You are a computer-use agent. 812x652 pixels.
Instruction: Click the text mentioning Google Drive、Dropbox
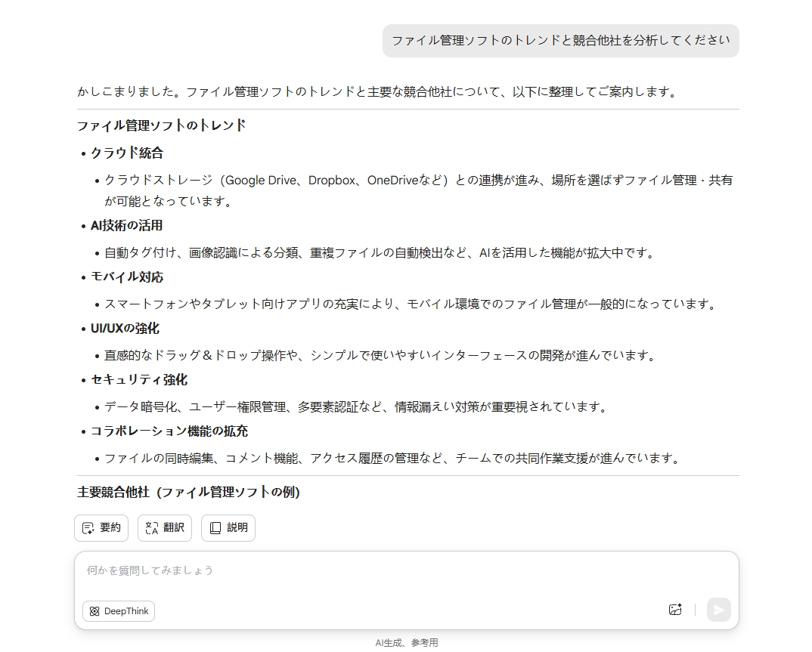418,190
